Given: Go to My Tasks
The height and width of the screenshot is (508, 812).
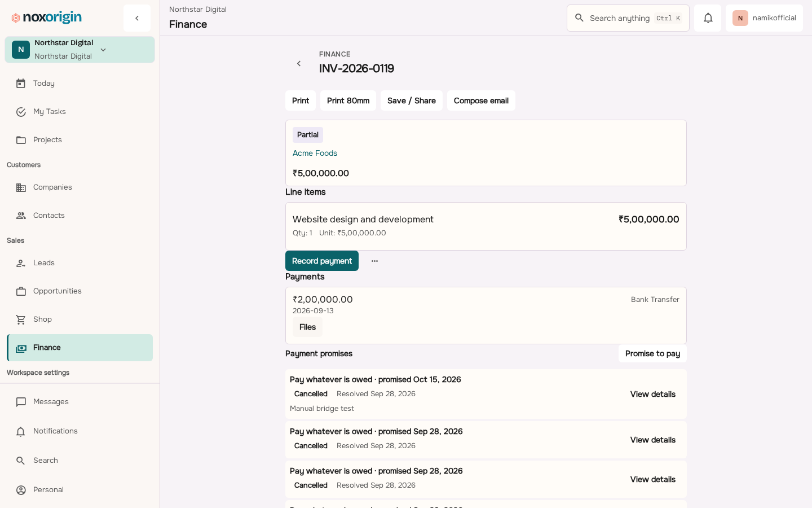Looking at the screenshot, I should tap(80, 112).
